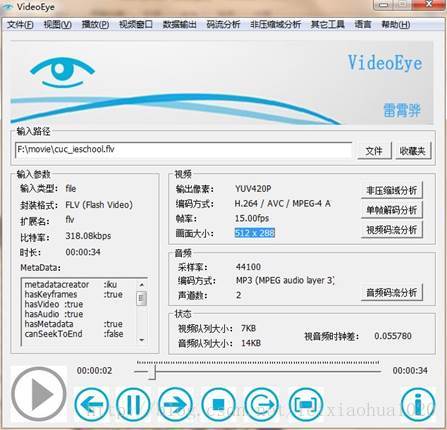The width and height of the screenshot is (447, 430).
Task: Click the playback seek slider thumb
Action: coord(152,371)
